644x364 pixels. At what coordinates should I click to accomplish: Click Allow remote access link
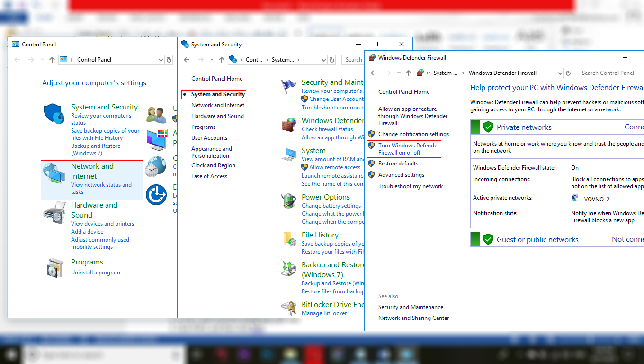[x=335, y=167]
